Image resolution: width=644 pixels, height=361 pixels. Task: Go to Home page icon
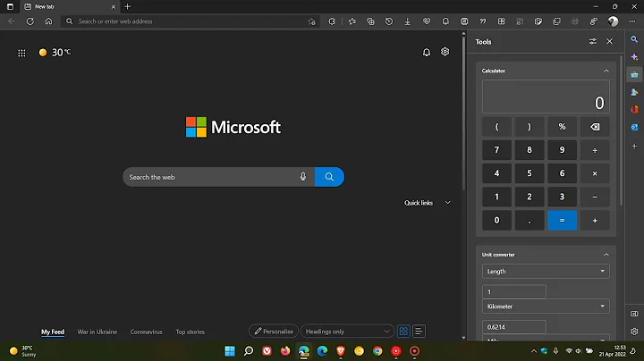[x=48, y=21]
